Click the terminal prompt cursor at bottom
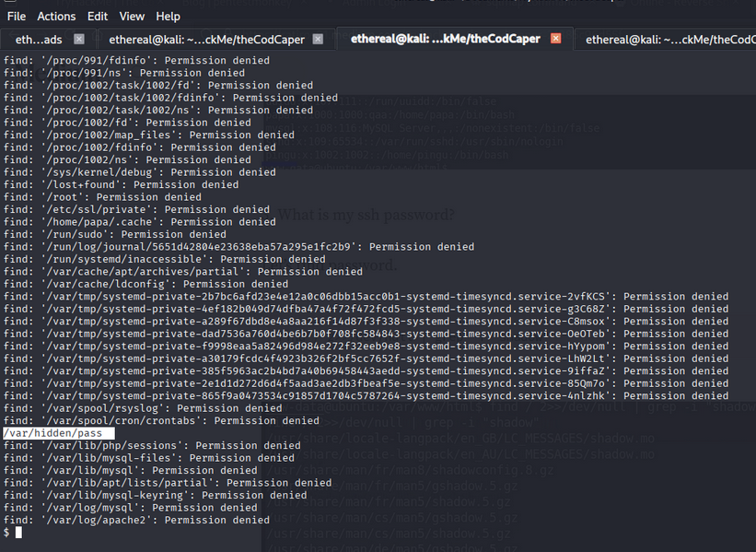This screenshot has width=756, height=552. click(18, 533)
